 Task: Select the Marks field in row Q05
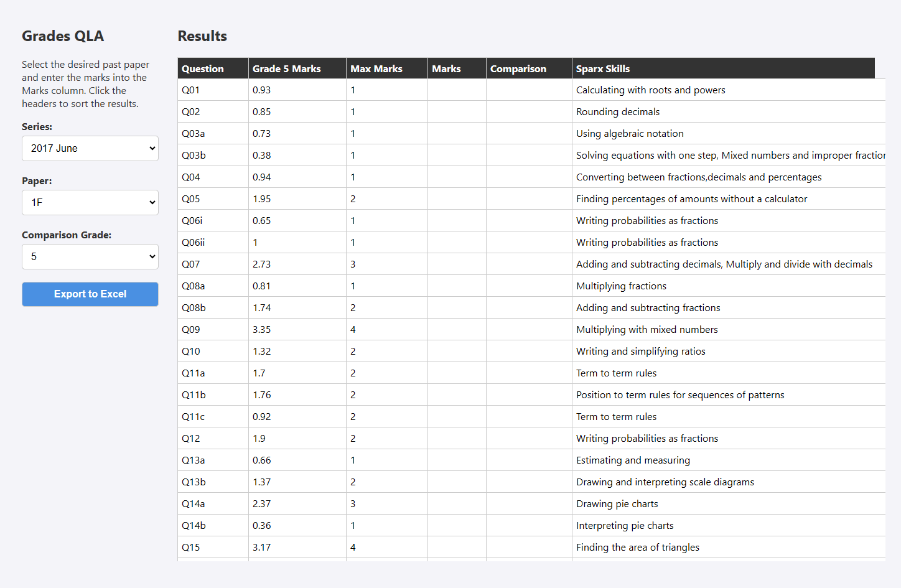pyautogui.click(x=456, y=199)
